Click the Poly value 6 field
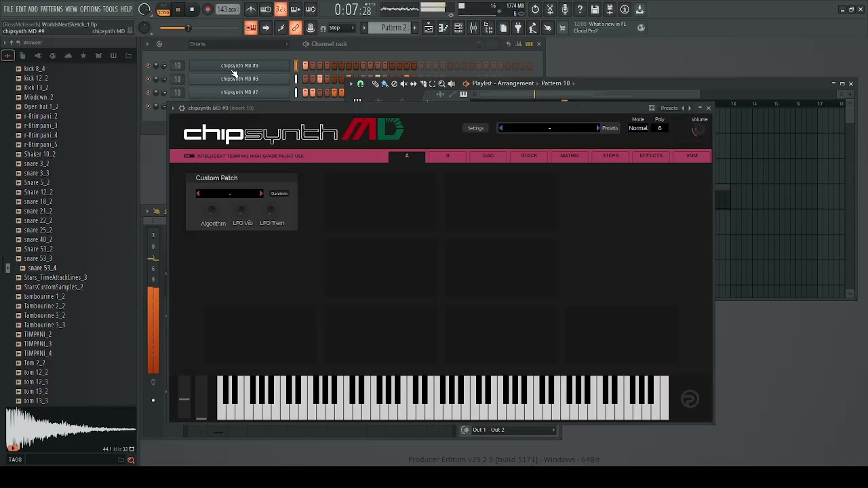The width and height of the screenshot is (868, 488). pyautogui.click(x=659, y=128)
